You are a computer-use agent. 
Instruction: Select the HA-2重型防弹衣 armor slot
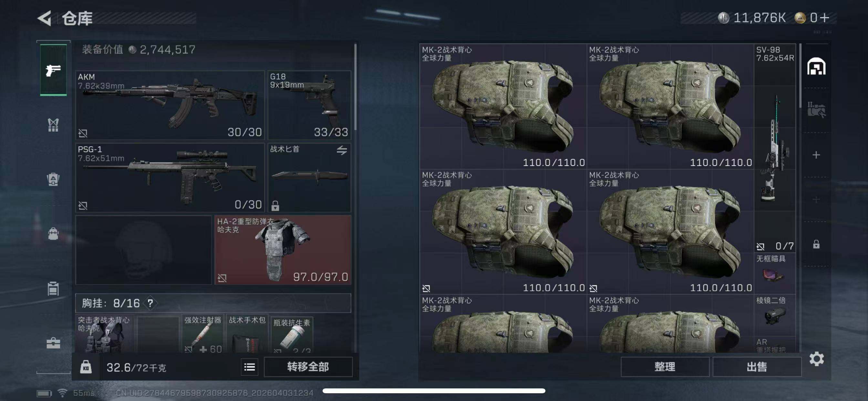pos(283,250)
